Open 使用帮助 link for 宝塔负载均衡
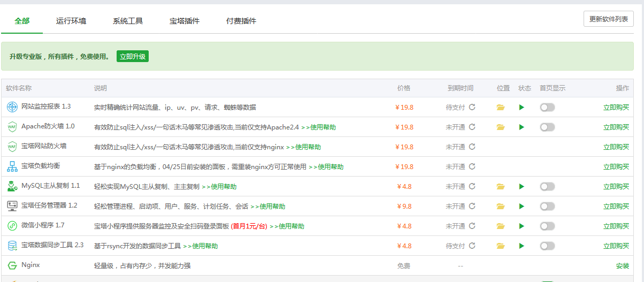 click(x=326, y=167)
